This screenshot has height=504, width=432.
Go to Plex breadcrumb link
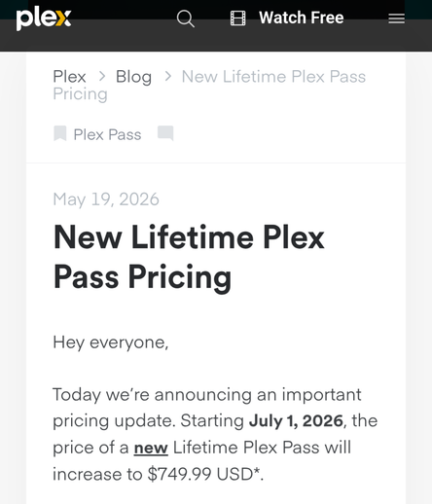tap(69, 77)
